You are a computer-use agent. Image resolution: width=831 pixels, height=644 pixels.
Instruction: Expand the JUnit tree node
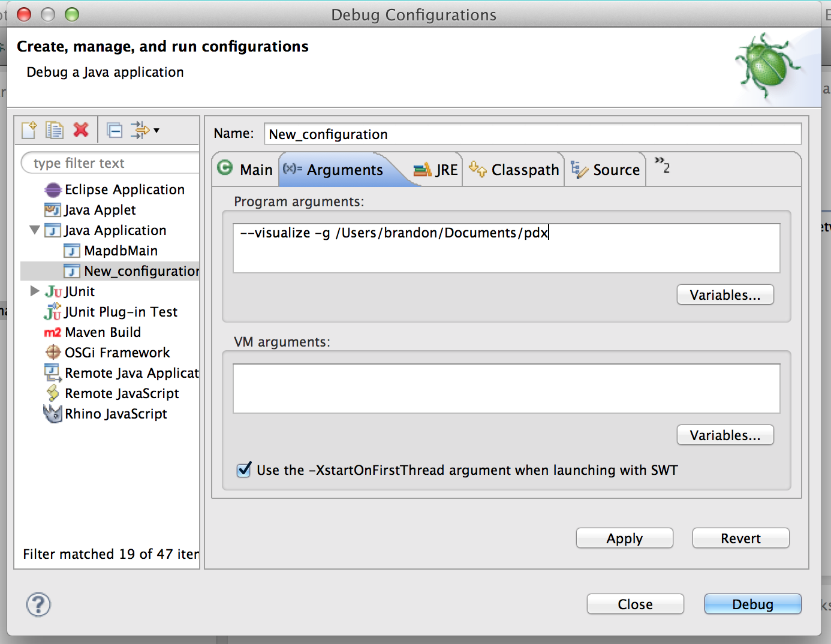[35, 291]
